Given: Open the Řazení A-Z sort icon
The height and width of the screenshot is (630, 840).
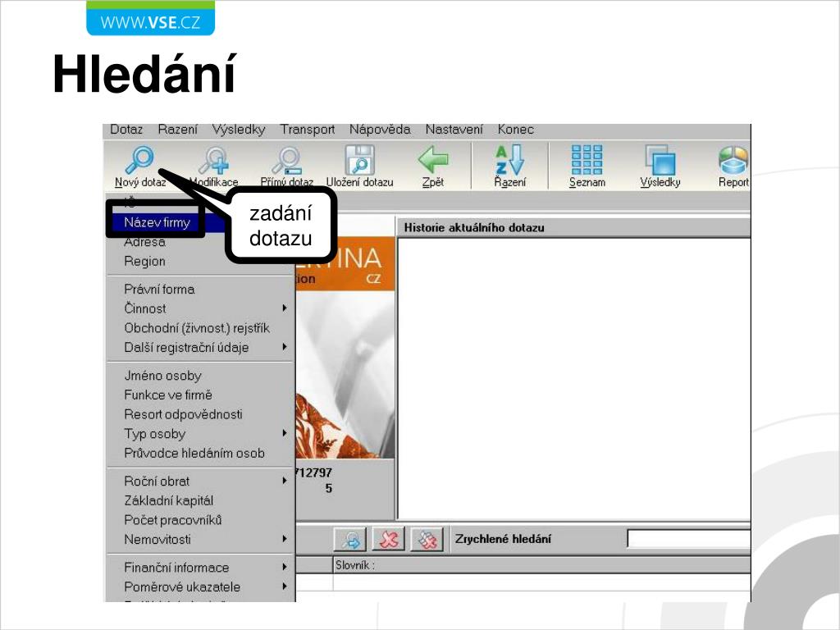Looking at the screenshot, I should [x=509, y=160].
